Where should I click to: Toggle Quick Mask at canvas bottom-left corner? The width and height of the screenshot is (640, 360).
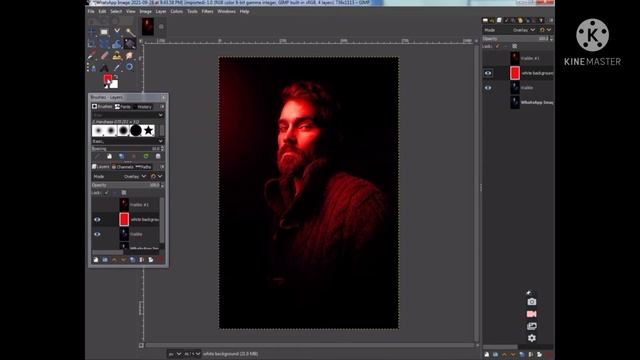[141, 345]
